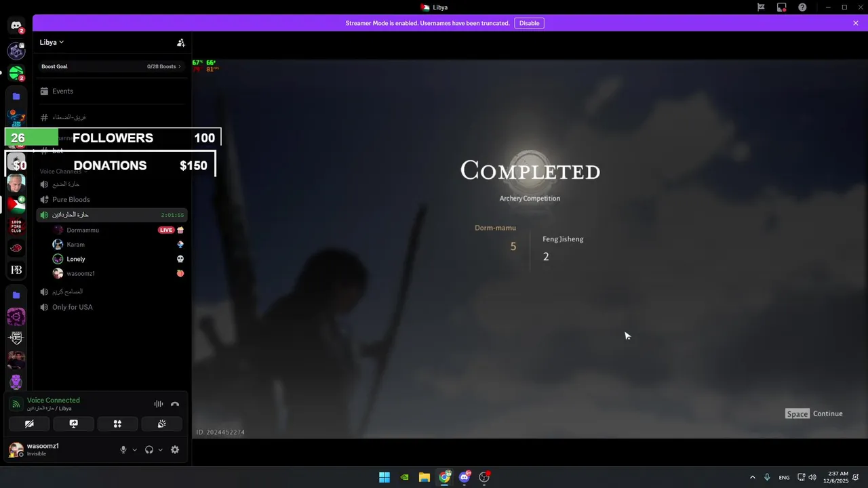Click the Windows Start button

point(384,477)
